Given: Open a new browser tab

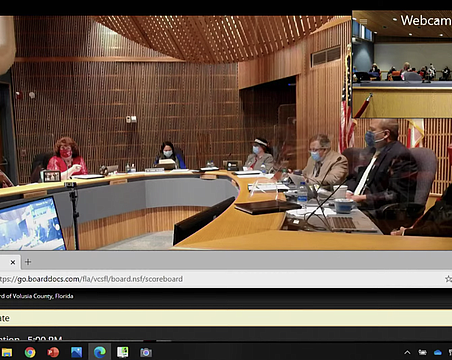Looking at the screenshot, I should click(28, 262).
